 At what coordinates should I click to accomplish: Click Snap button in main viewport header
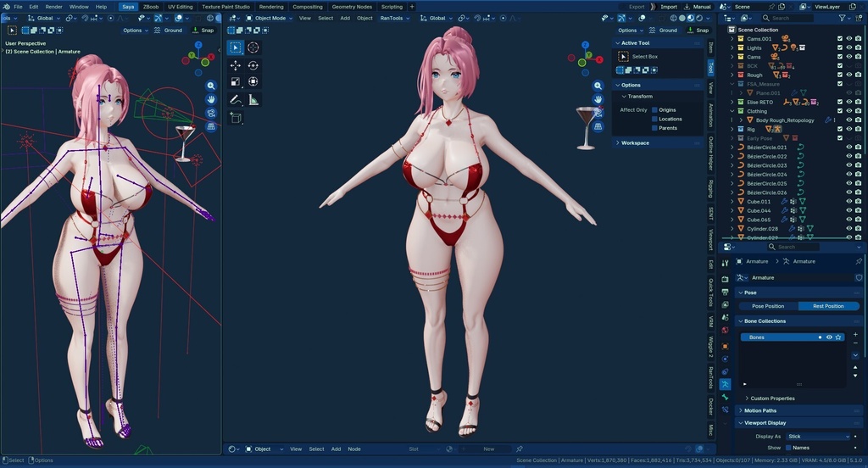point(698,31)
